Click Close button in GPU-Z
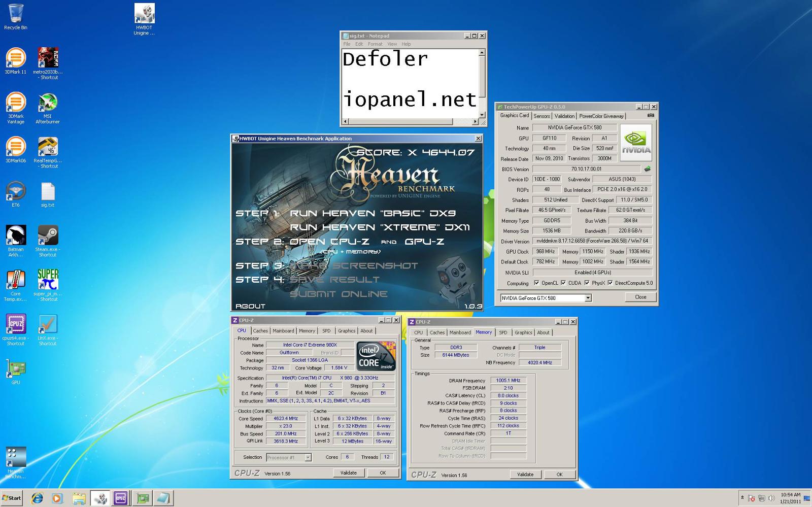Image resolution: width=812 pixels, height=507 pixels. 640,297
